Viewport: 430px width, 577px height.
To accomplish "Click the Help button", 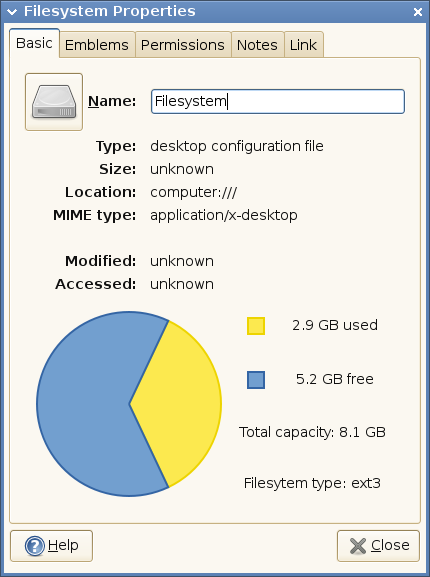I will click(x=51, y=546).
